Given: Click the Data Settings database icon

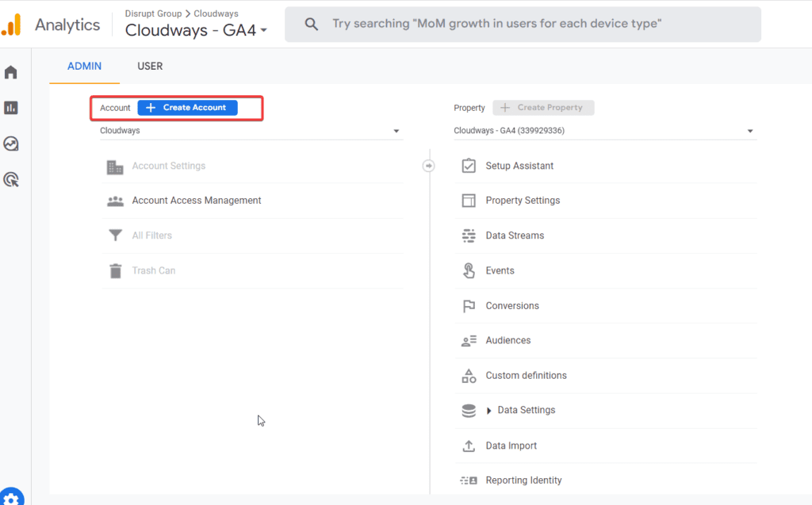Looking at the screenshot, I should 469,411.
